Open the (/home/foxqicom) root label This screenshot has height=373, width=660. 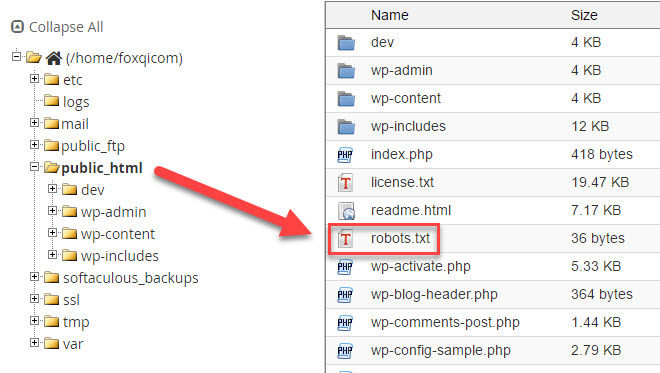point(124,58)
